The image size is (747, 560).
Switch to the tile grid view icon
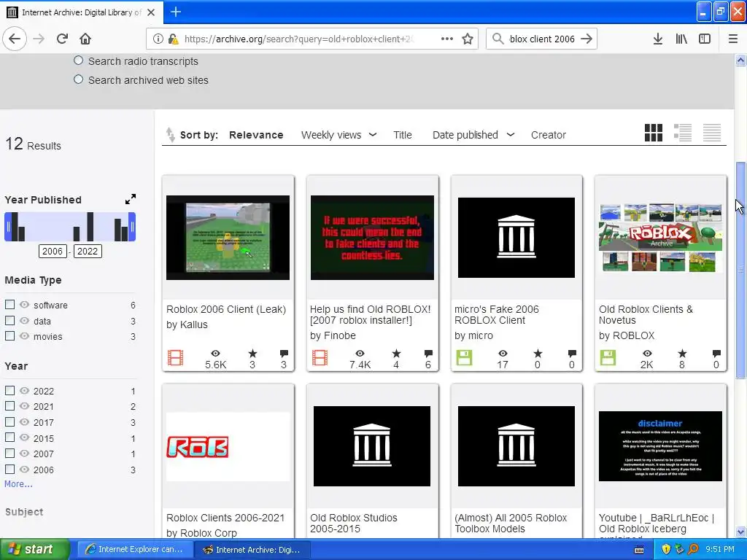click(653, 133)
